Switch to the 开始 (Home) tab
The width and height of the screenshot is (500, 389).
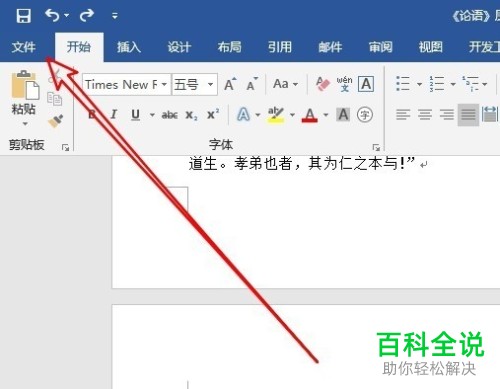pos(79,47)
